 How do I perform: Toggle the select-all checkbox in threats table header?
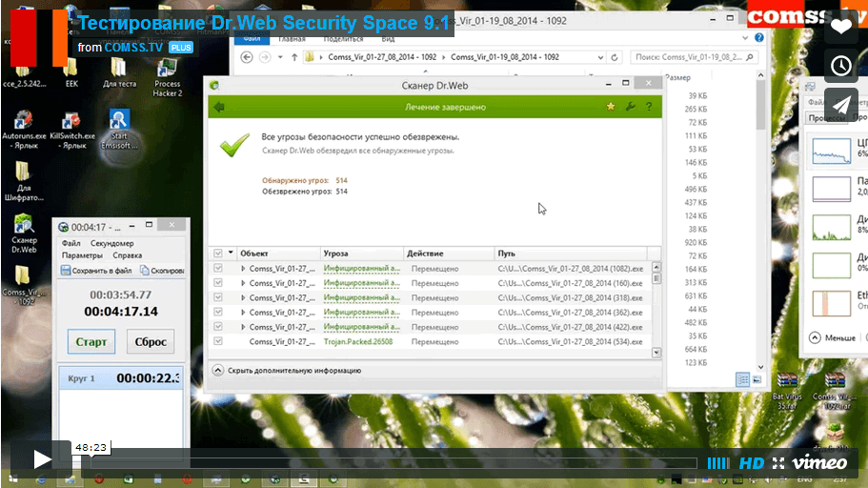(218, 254)
